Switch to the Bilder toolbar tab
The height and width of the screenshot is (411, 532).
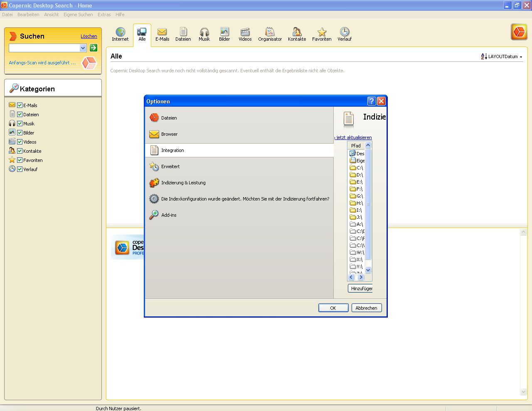click(x=224, y=34)
